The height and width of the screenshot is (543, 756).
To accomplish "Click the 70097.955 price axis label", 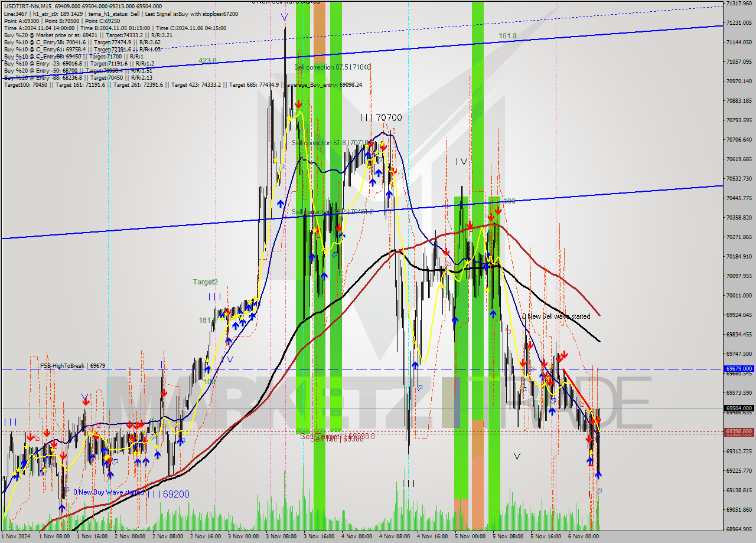I will point(739,276).
